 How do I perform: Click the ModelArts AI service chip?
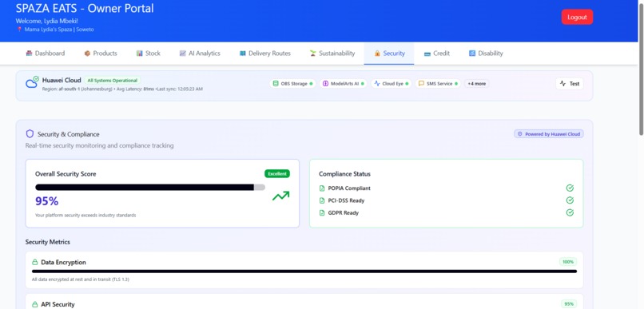[x=344, y=84]
